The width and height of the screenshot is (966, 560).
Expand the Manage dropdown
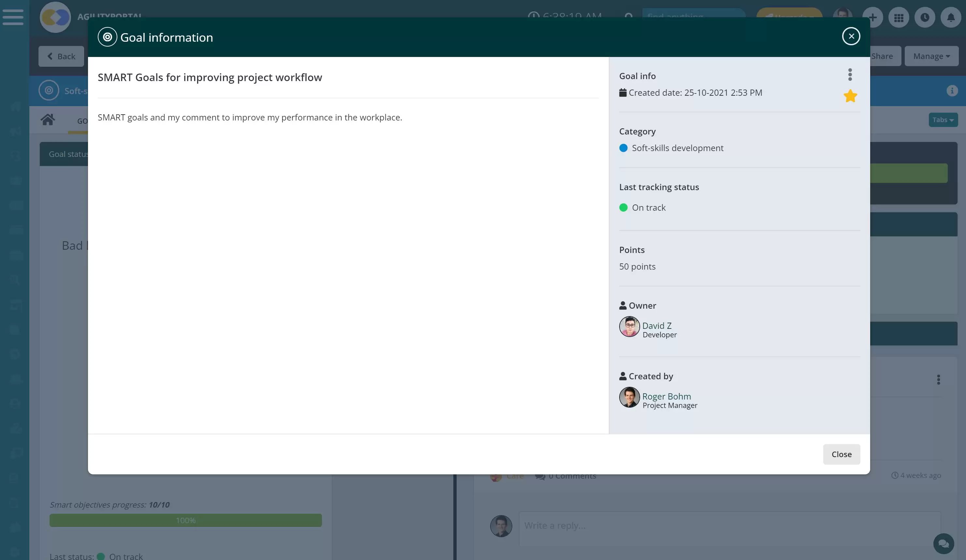[x=931, y=56]
